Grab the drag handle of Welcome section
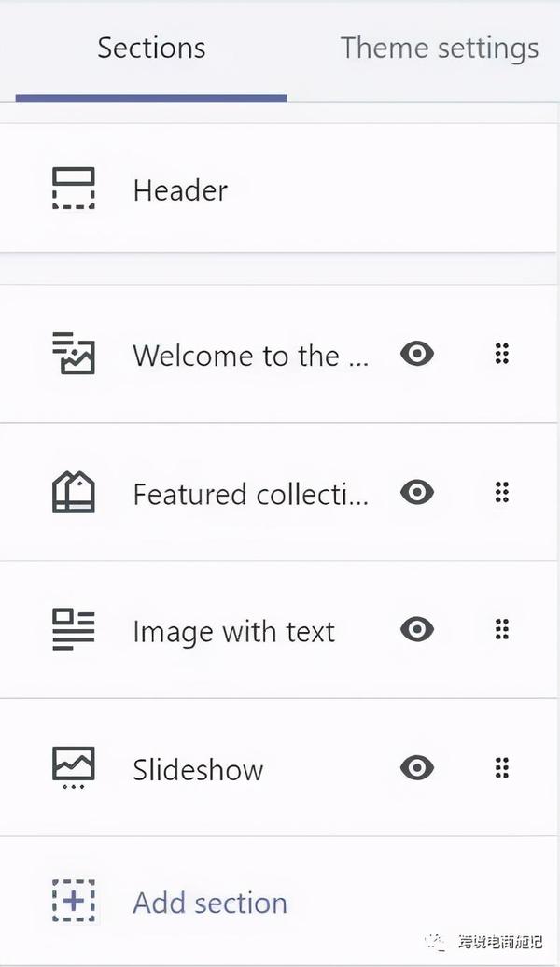 [502, 354]
